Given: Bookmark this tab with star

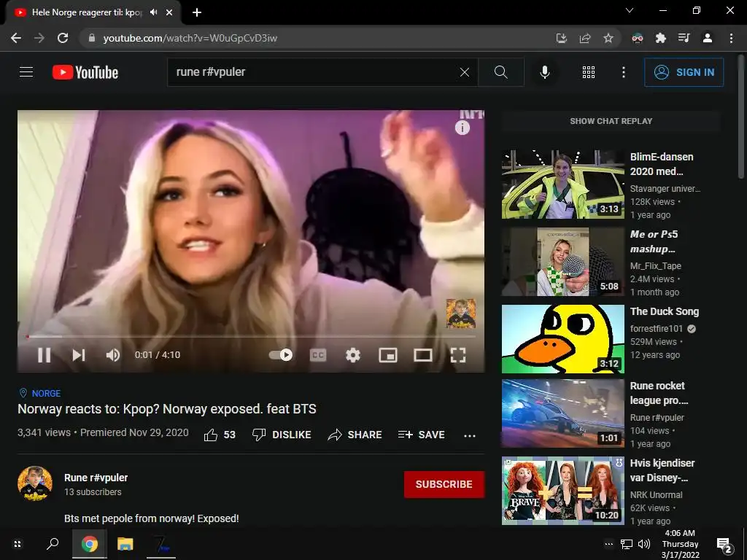Looking at the screenshot, I should click(608, 38).
